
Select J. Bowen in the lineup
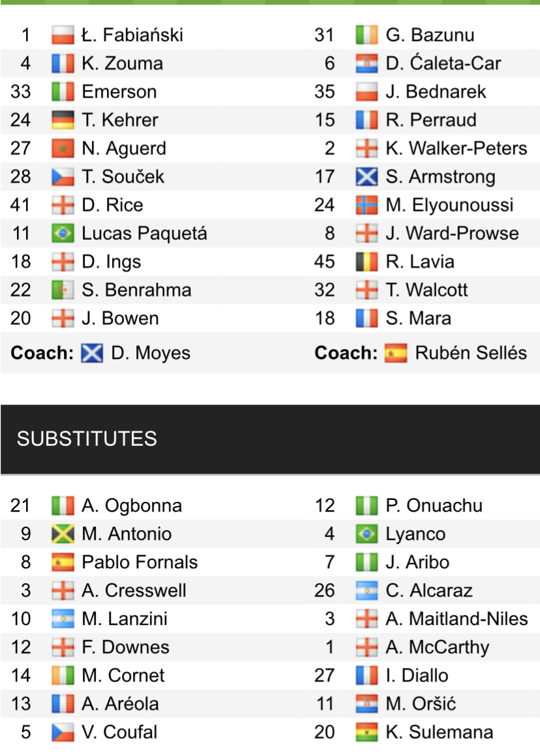click(x=120, y=319)
